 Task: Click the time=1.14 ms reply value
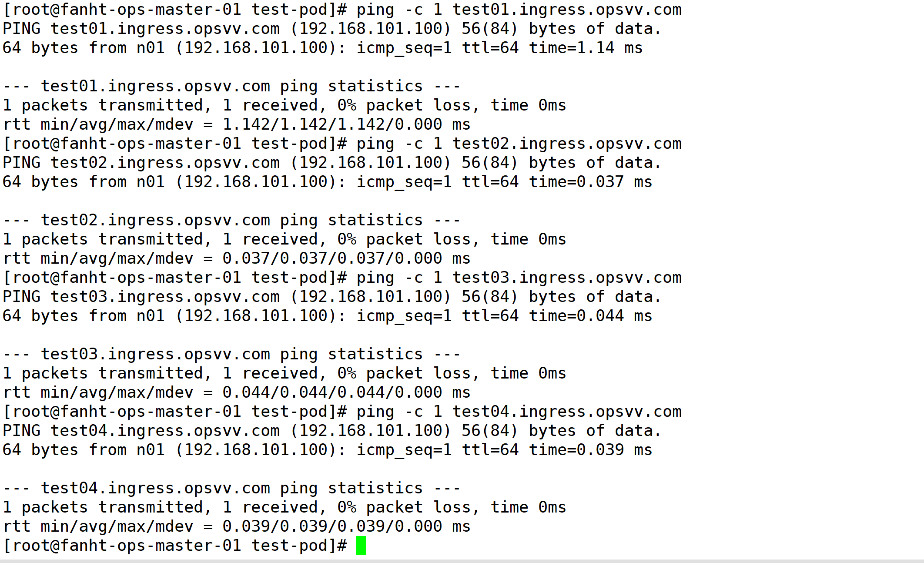point(586,48)
